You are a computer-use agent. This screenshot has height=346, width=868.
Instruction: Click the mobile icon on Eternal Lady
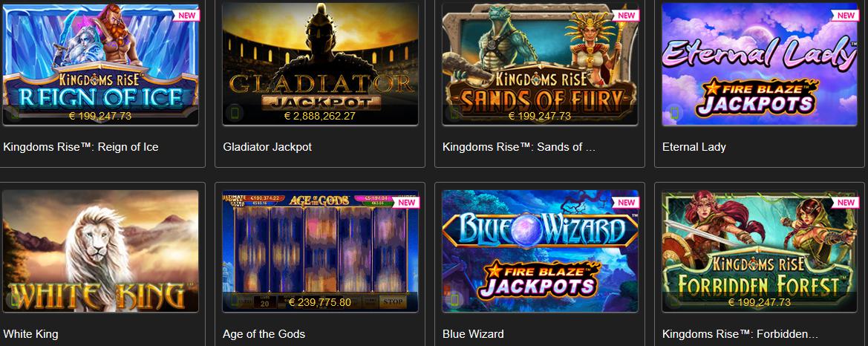[x=673, y=114]
